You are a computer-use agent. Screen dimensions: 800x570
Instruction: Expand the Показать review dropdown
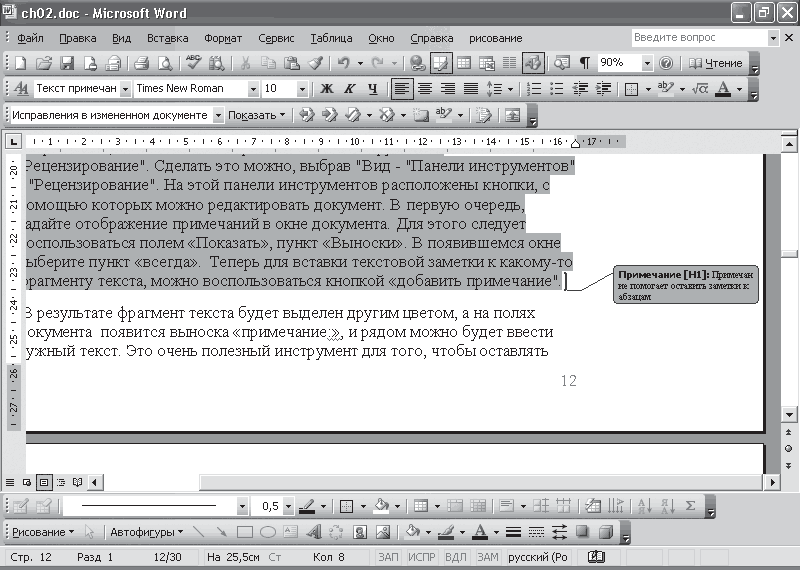256,115
